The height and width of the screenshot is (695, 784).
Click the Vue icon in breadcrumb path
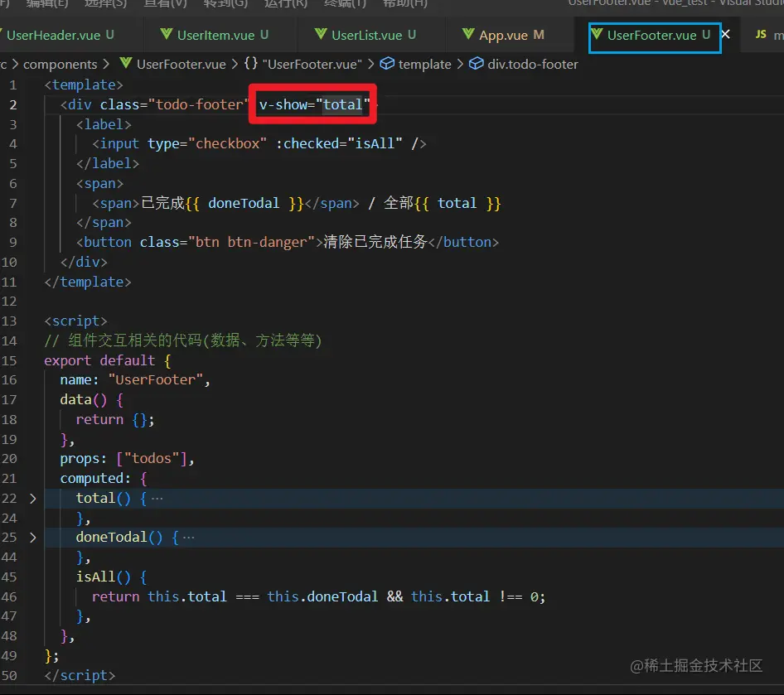pyautogui.click(x=126, y=64)
